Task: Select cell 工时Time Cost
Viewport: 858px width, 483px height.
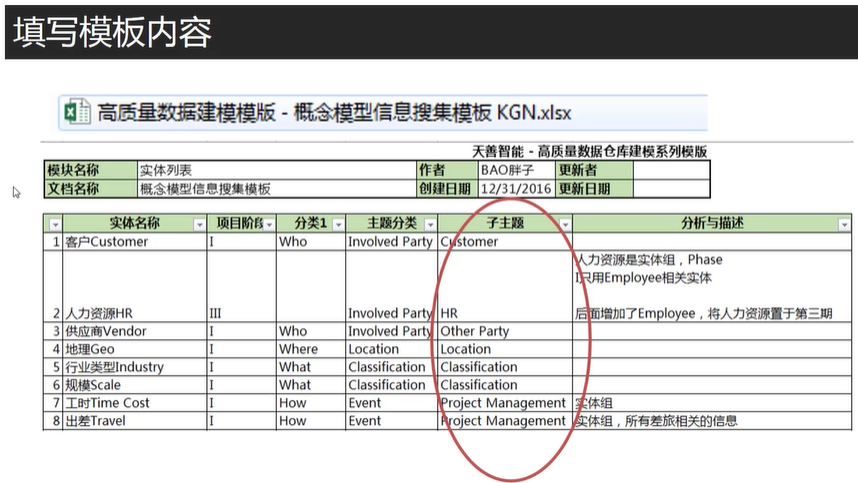Action: 135,403
